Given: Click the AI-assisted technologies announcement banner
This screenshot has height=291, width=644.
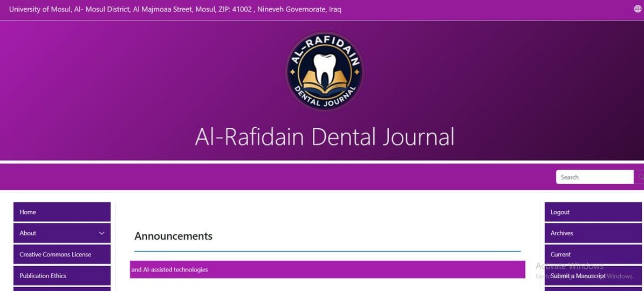Looking at the screenshot, I should tap(327, 269).
